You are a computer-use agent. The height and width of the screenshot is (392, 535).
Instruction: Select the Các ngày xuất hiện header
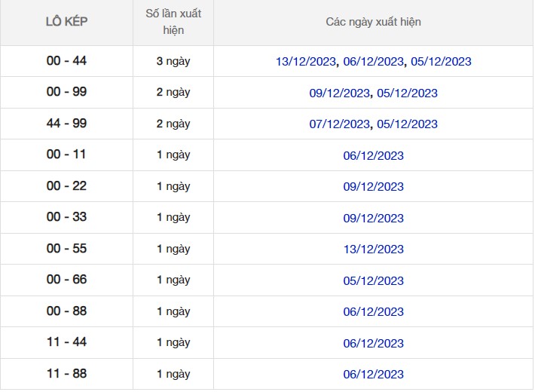[x=374, y=22]
